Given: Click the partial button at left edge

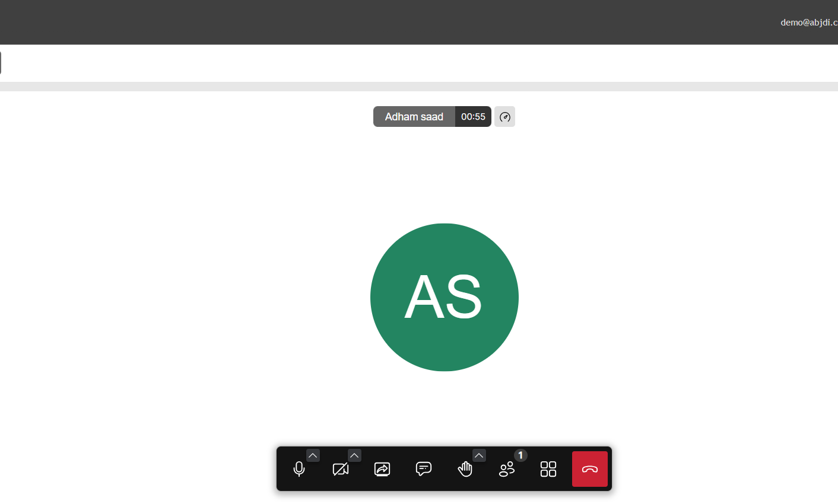Looking at the screenshot, I should pyautogui.click(x=1, y=63).
